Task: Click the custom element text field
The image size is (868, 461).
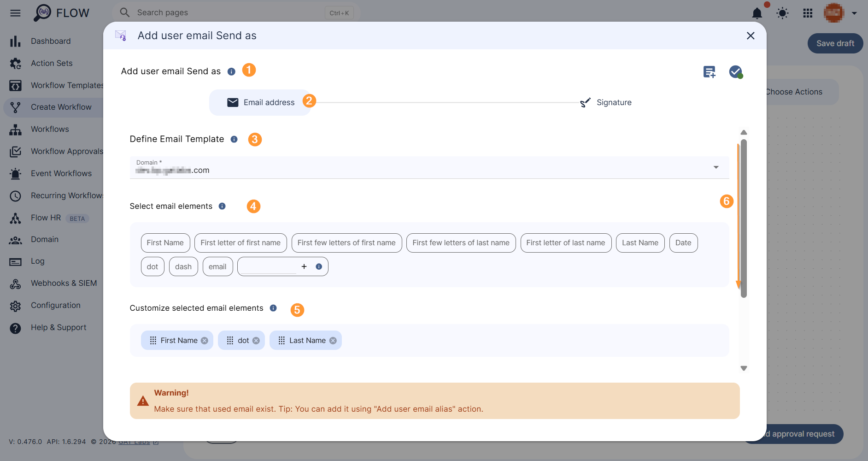Action: coord(269,266)
